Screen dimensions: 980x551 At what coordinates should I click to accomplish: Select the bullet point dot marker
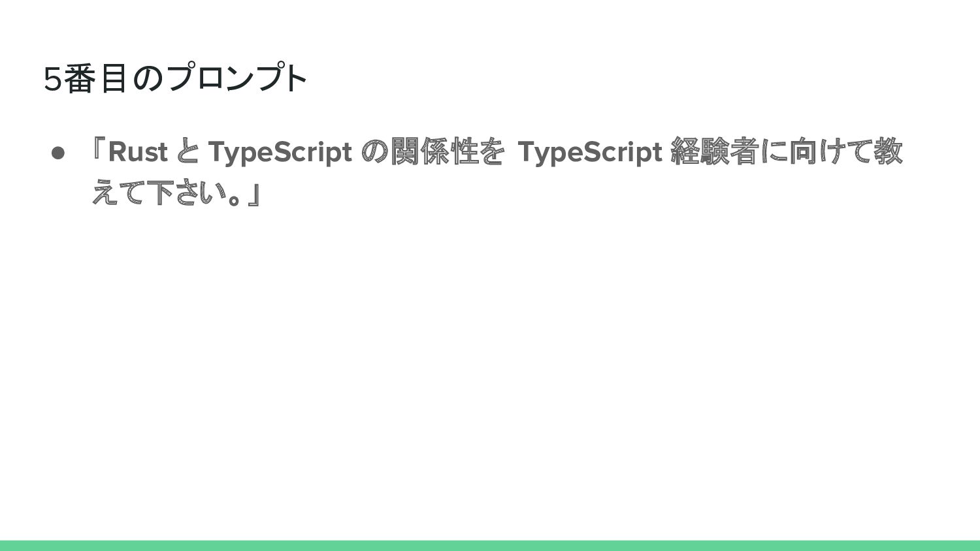click(58, 152)
